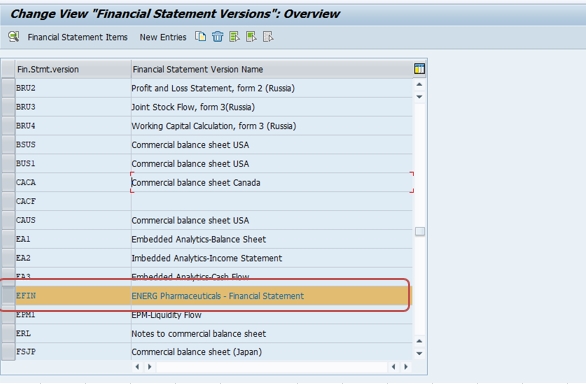Select the FSJP version code cell

click(73, 352)
